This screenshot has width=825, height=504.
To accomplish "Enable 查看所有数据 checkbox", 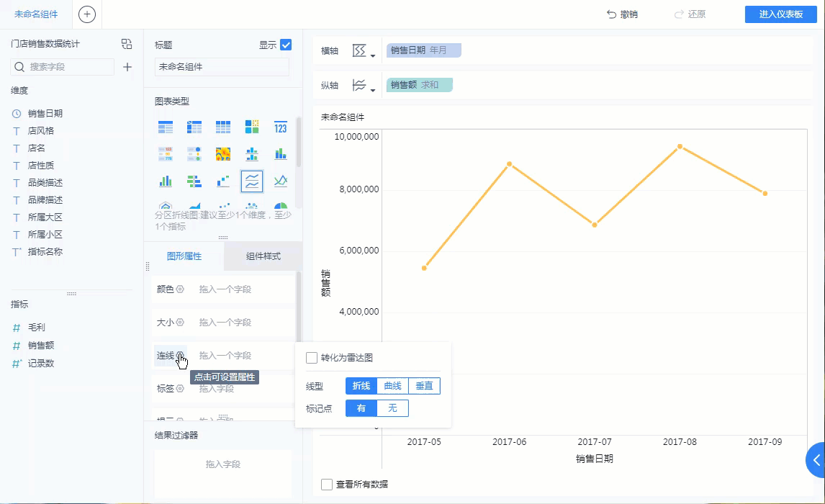I will click(327, 484).
